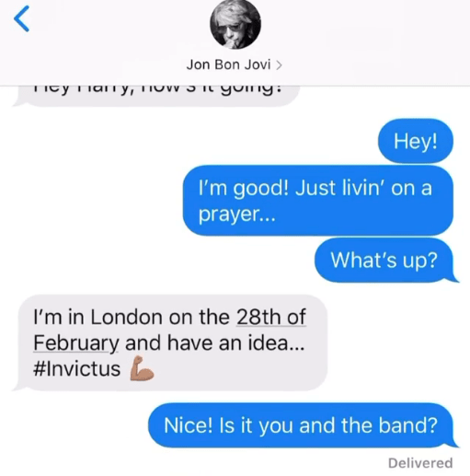Tap the Jon Bon Jovi contact name
Screen dimensions: 470x476
(x=228, y=64)
